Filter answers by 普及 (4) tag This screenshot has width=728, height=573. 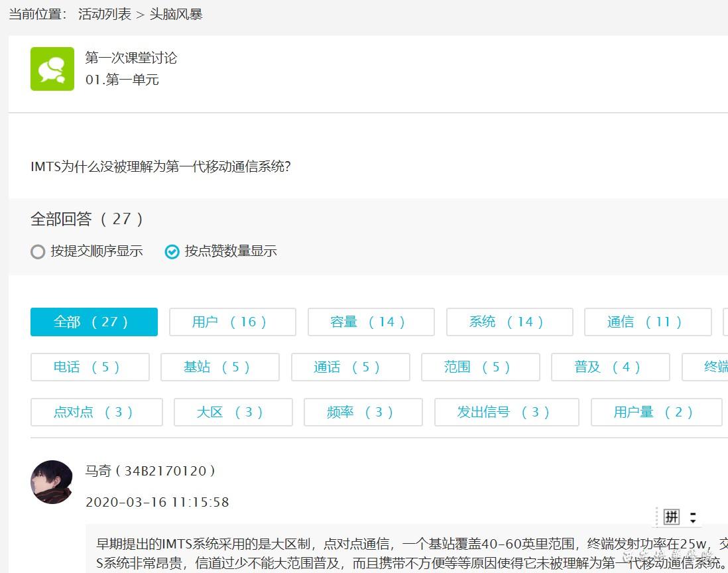point(610,367)
